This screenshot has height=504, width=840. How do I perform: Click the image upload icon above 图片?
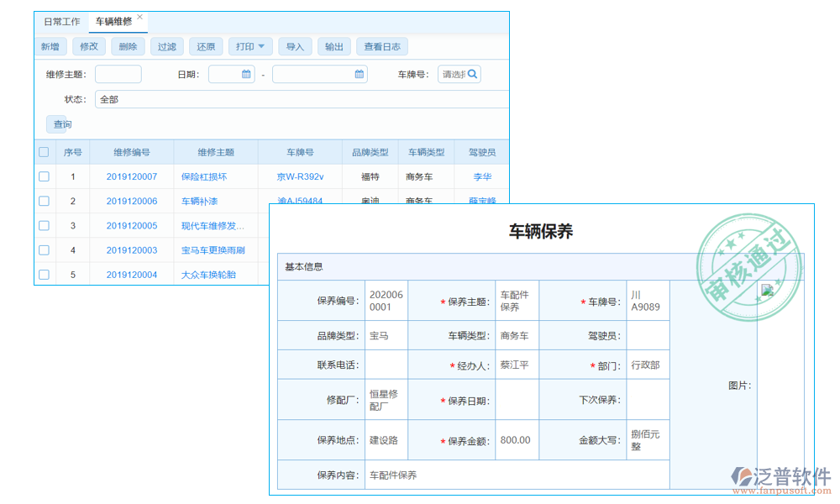pos(766,290)
